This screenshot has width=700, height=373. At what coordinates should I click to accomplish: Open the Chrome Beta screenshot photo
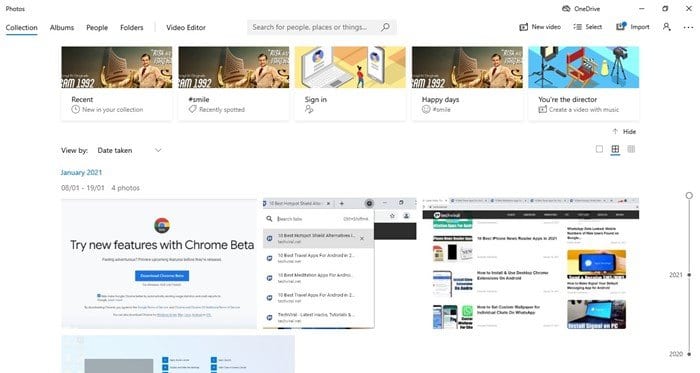(159, 264)
